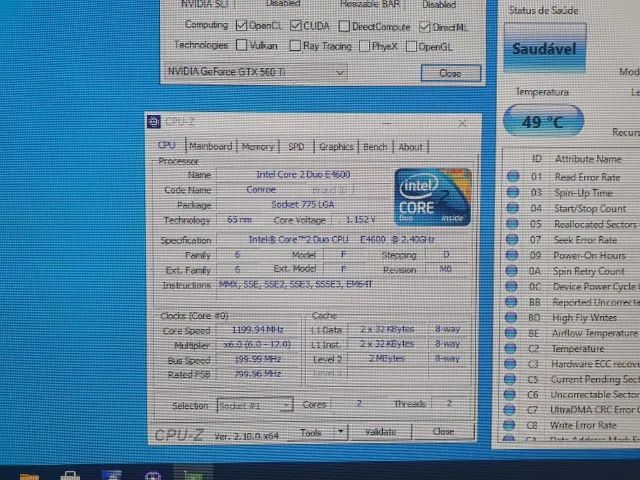Click the purple CPU-Z taskbar icon
Image resolution: width=640 pixels, height=480 pixels.
click(153, 476)
